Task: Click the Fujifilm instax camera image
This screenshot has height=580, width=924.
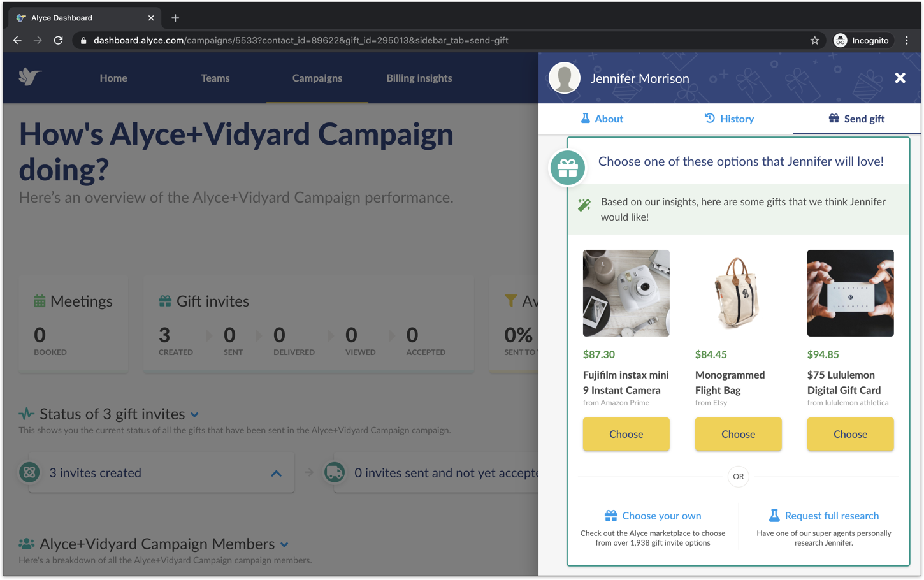Action: click(626, 293)
